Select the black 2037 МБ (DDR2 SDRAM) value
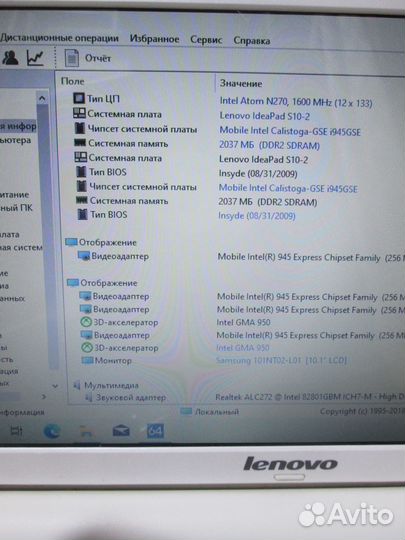 (x=268, y=202)
